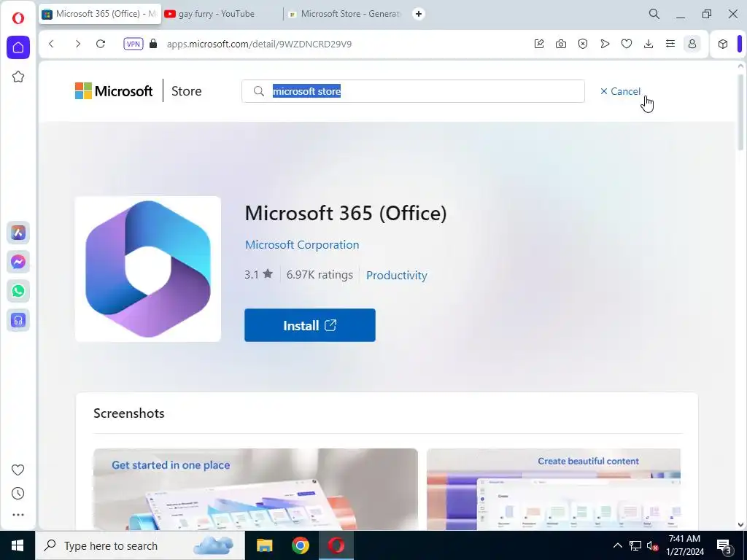This screenshot has width=747, height=560.
Task: Open History clock icon in sidebar
Action: click(x=18, y=494)
